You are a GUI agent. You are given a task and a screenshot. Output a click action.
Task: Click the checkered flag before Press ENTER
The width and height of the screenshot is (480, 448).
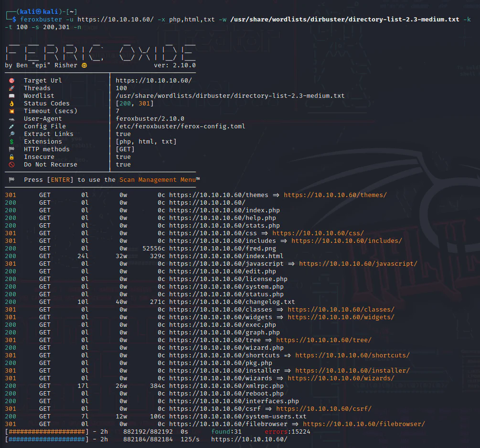(x=11, y=180)
